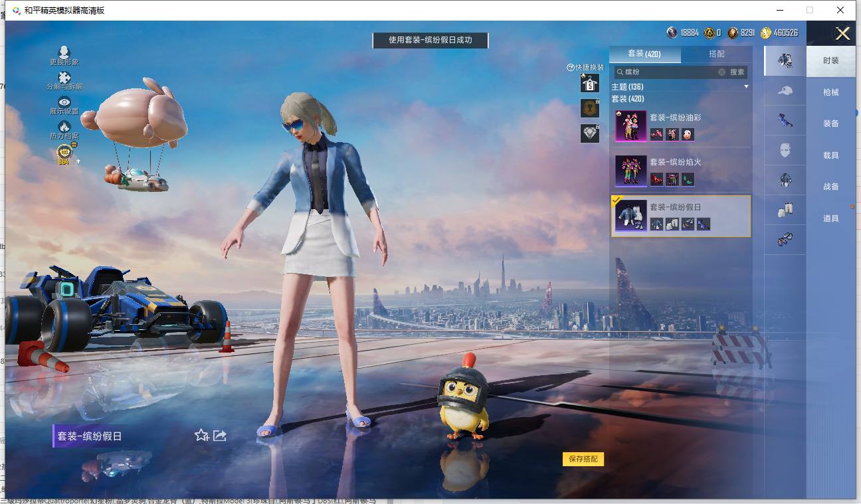861x504 pixels.
Task: Click the 搜索 search button
Action: [737, 72]
